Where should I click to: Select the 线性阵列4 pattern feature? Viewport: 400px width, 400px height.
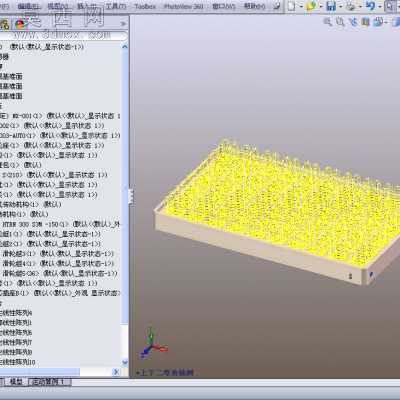(x=16, y=313)
